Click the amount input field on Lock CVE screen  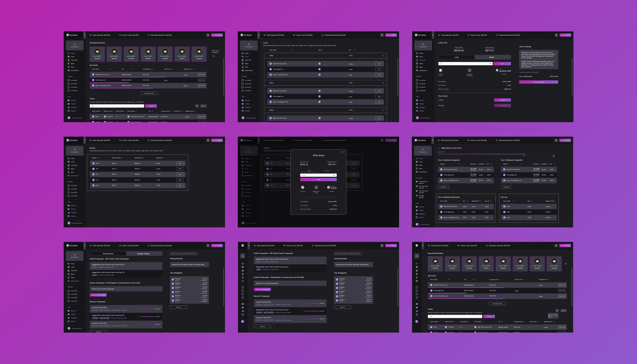[x=465, y=64]
